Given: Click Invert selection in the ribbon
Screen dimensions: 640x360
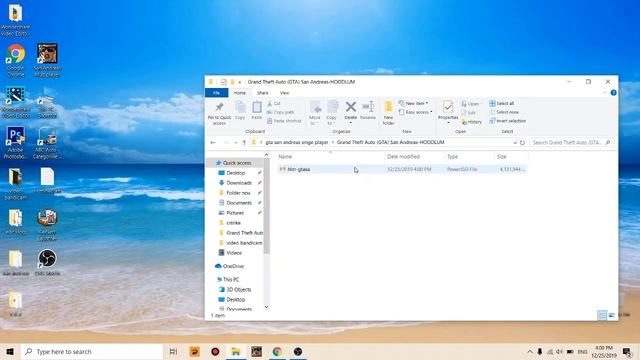Looking at the screenshot, I should click(x=508, y=121).
